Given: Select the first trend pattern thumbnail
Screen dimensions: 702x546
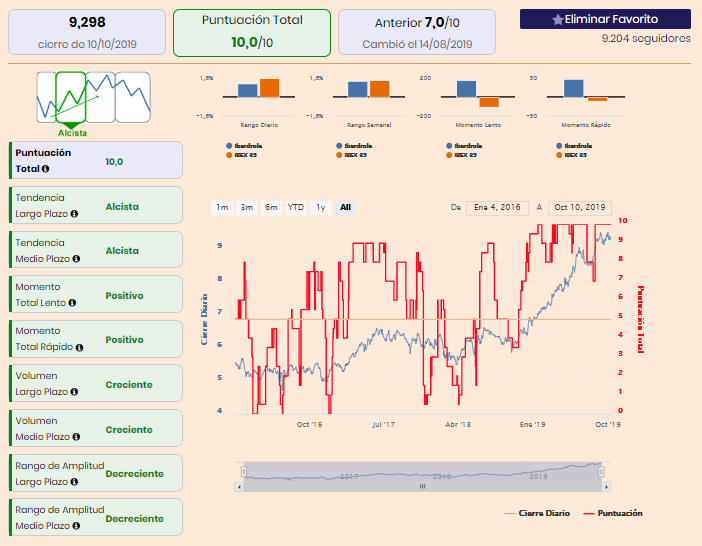Looking at the screenshot, I should [47, 97].
